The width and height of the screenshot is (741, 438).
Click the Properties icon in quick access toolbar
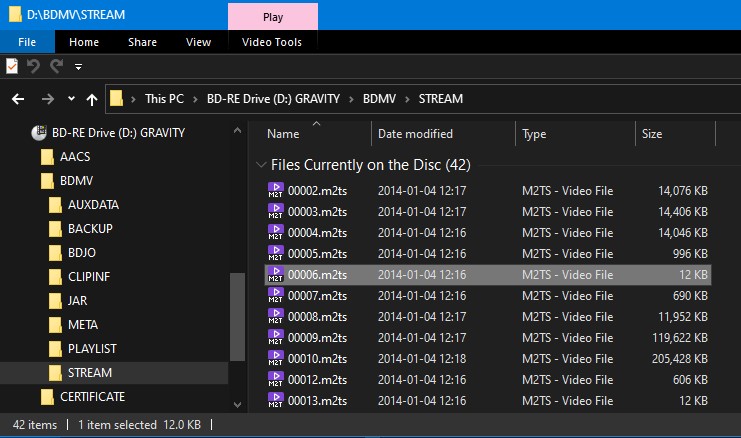(x=12, y=67)
